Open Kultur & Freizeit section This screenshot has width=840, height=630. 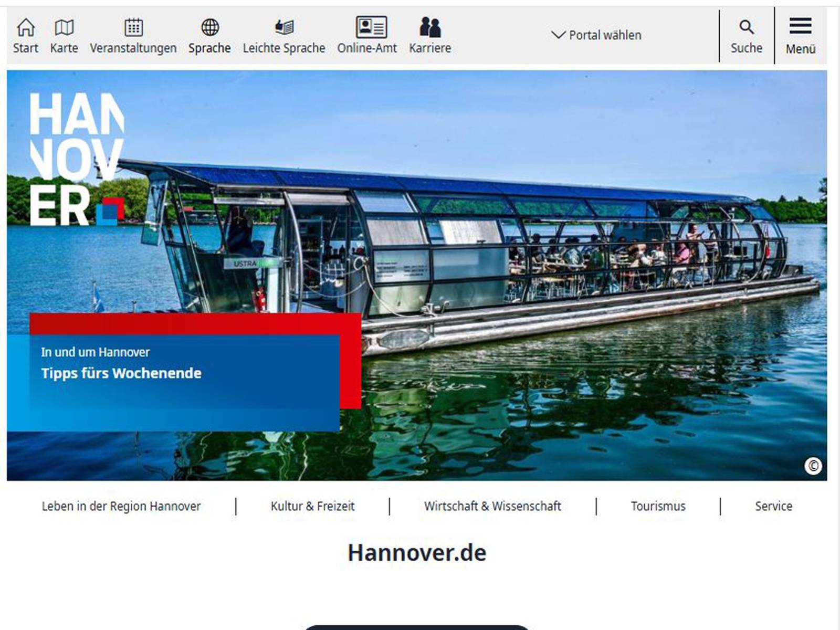coord(312,506)
